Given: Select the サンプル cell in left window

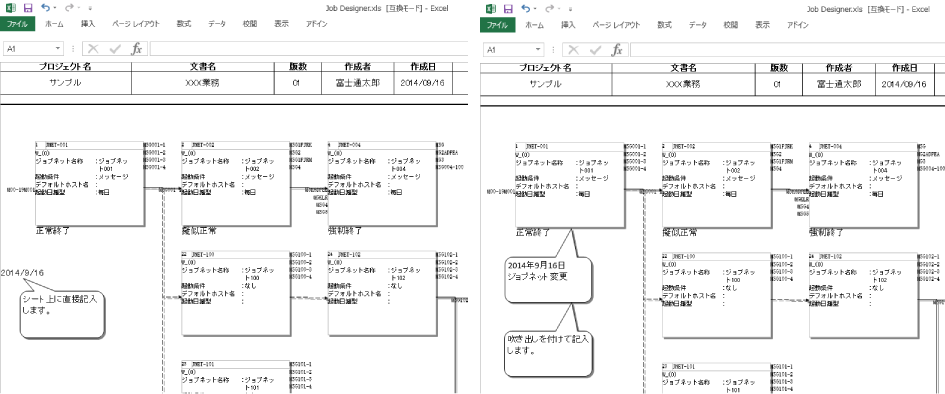Looking at the screenshot, I should click(x=66, y=83).
